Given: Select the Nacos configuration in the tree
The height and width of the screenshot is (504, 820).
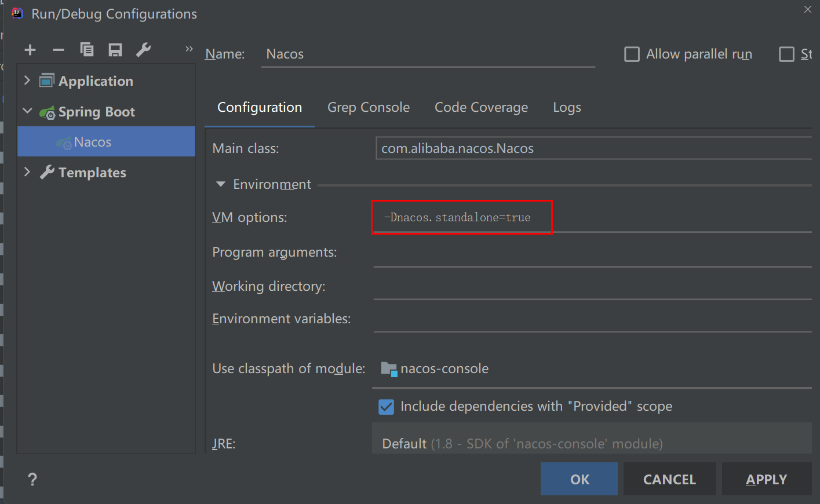Looking at the screenshot, I should 107,142.
